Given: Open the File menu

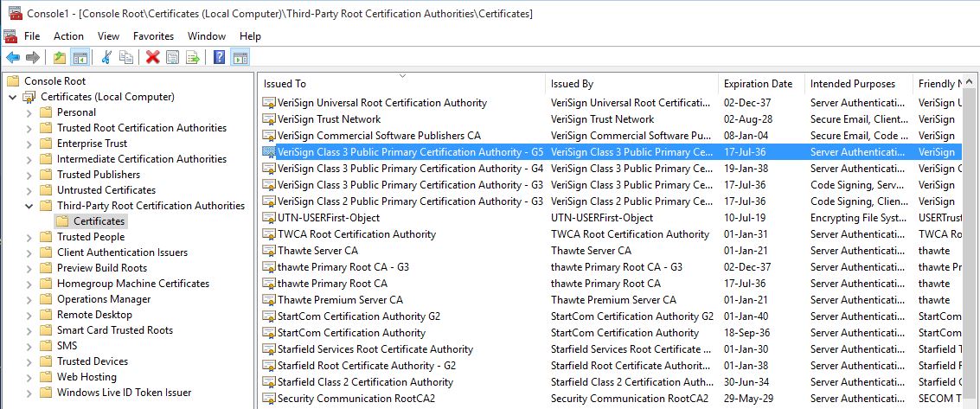Looking at the screenshot, I should coord(32,36).
